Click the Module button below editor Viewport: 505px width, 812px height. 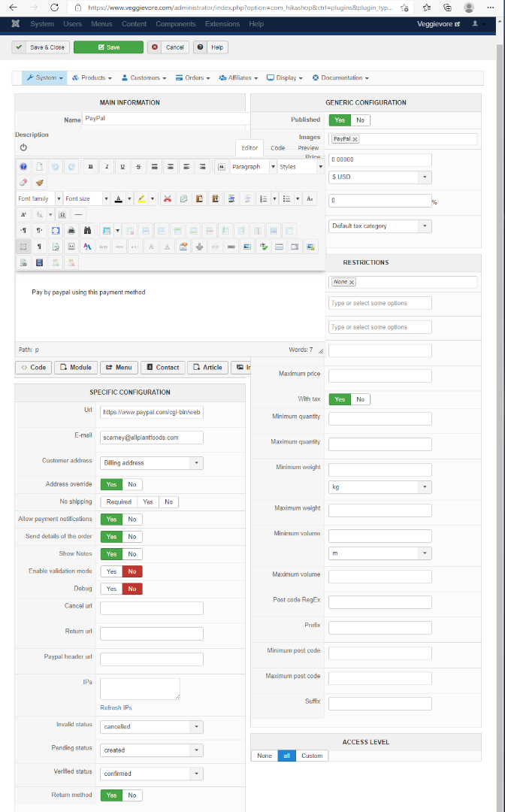(76, 368)
